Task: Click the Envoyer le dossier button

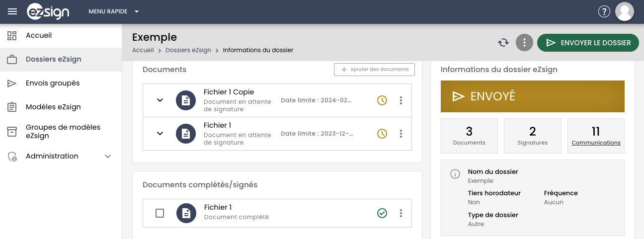Action: pyautogui.click(x=588, y=43)
